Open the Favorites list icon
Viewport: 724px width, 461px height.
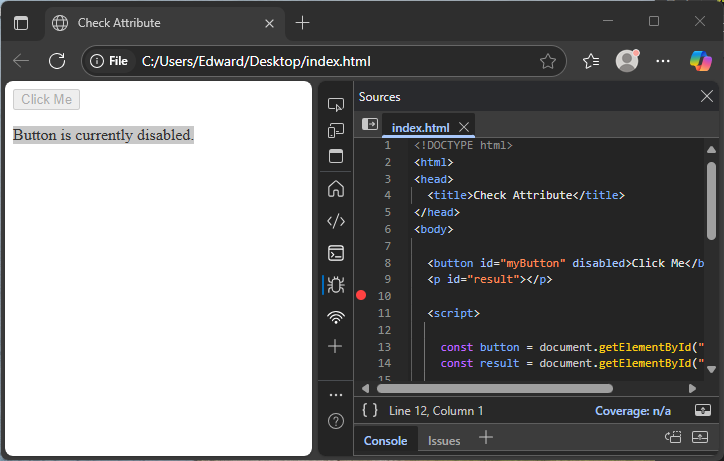pos(591,61)
